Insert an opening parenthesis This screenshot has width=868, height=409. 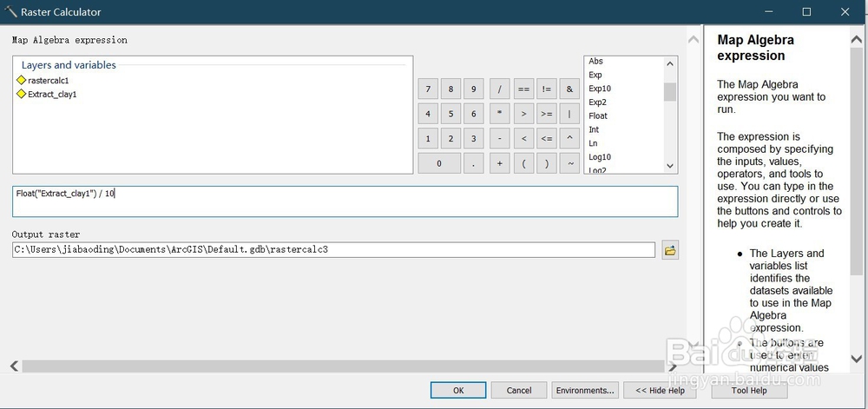[x=523, y=164]
